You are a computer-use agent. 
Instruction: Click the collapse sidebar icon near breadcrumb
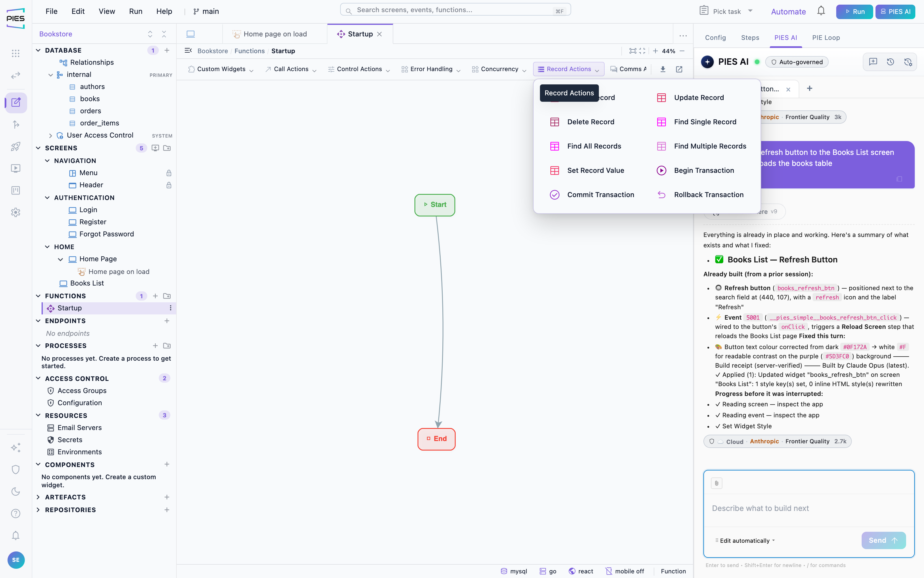[188, 51]
